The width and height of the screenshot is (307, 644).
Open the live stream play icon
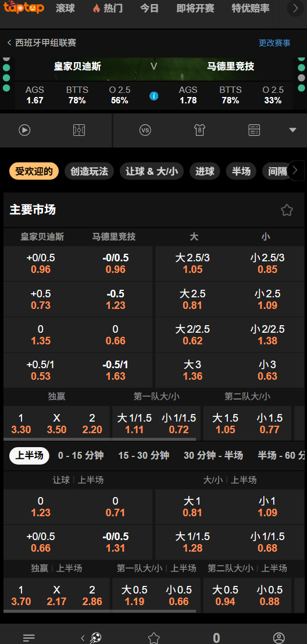tap(24, 130)
